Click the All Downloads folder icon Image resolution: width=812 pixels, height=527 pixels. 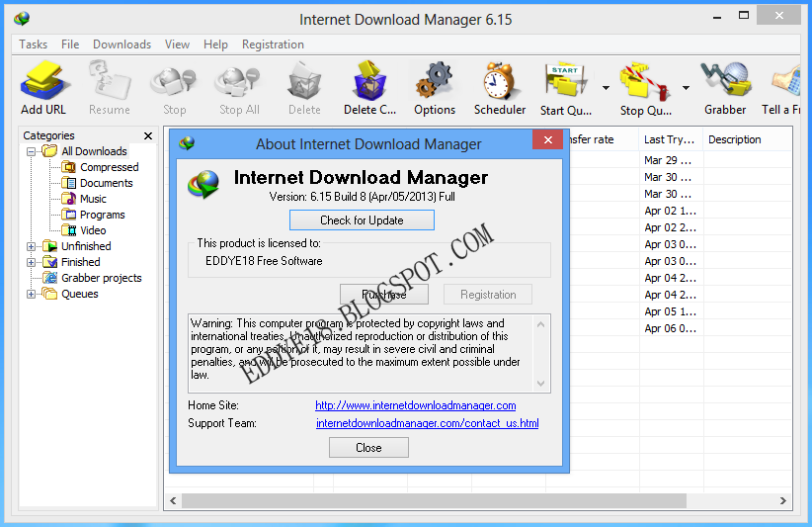pyautogui.click(x=50, y=151)
